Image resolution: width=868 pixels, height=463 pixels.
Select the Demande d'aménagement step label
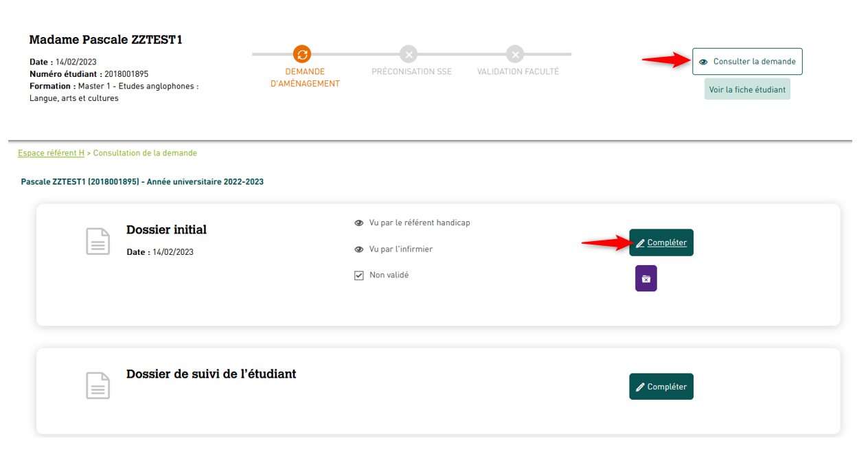pos(305,78)
